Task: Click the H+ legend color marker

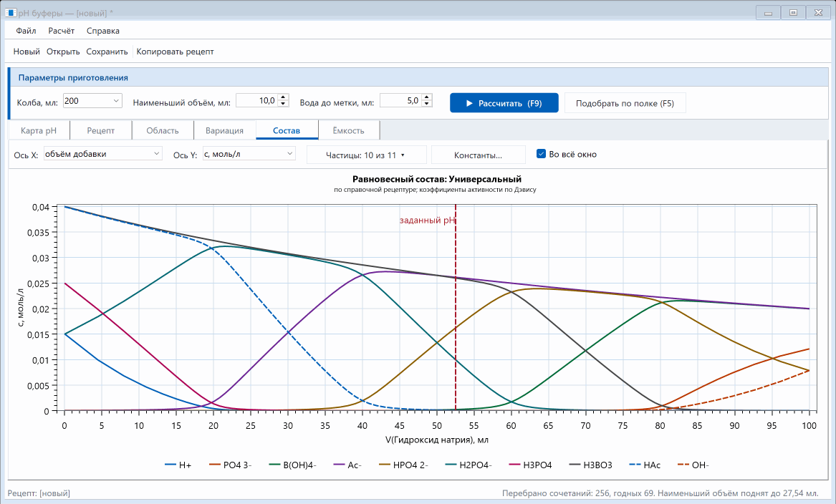Action: click(x=170, y=465)
